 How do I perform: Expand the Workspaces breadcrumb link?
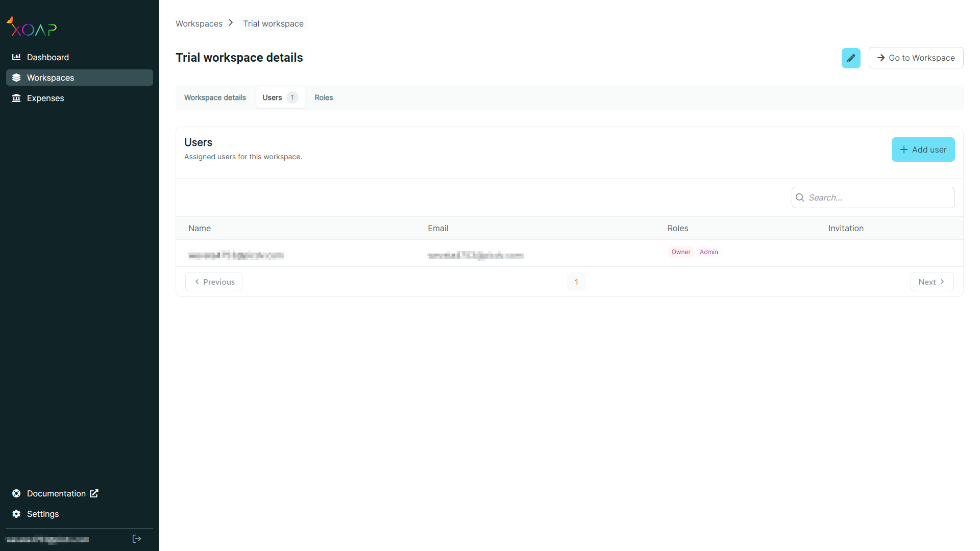pos(199,23)
